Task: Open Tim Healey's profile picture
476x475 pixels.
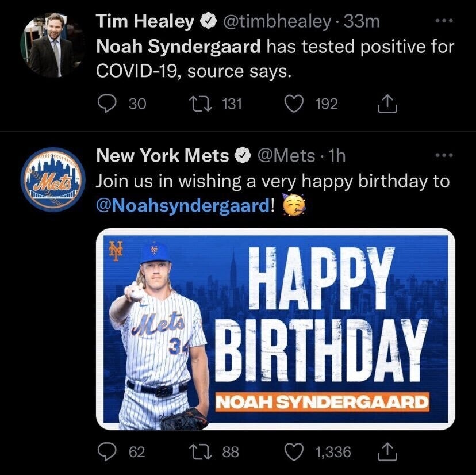Action: pyautogui.click(x=52, y=45)
